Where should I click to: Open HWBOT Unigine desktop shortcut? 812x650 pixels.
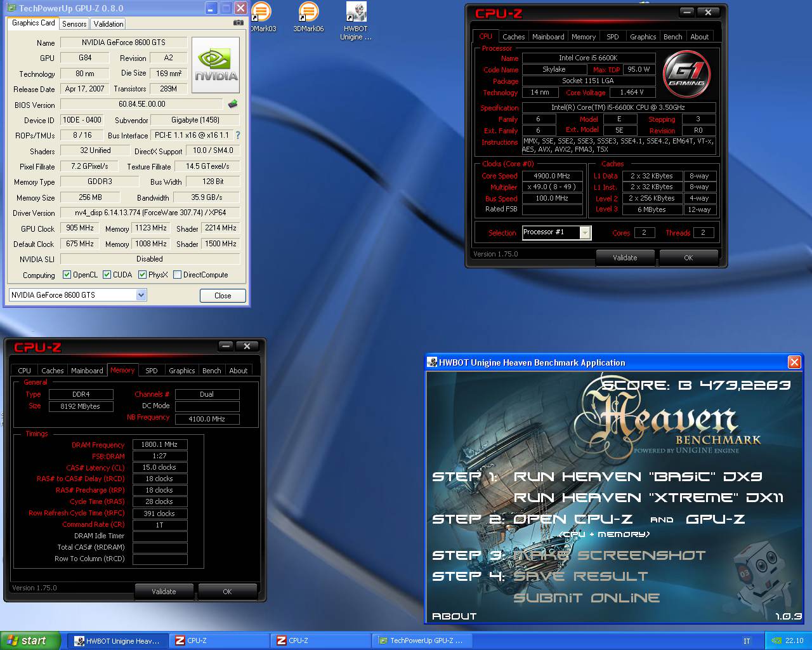click(356, 22)
